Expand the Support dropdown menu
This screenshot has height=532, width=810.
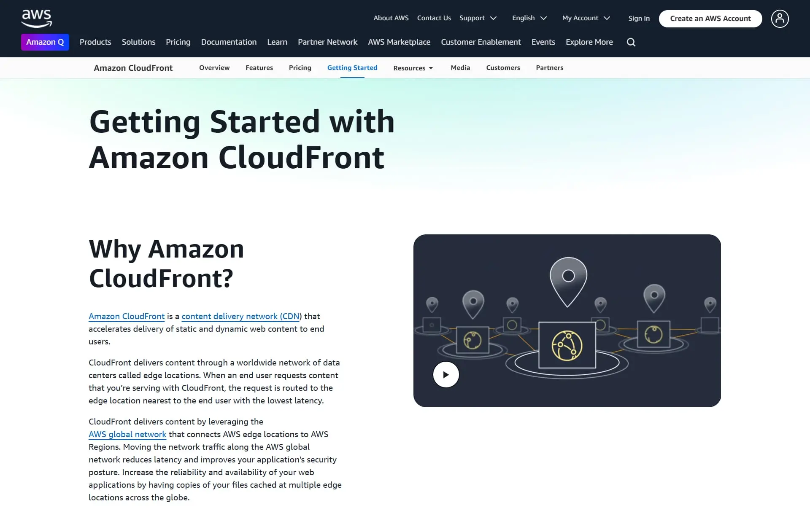click(x=478, y=18)
